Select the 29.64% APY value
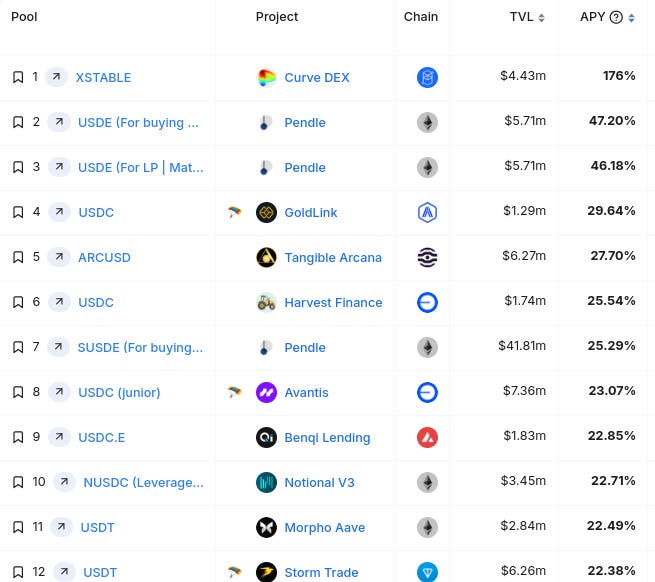 (x=612, y=211)
